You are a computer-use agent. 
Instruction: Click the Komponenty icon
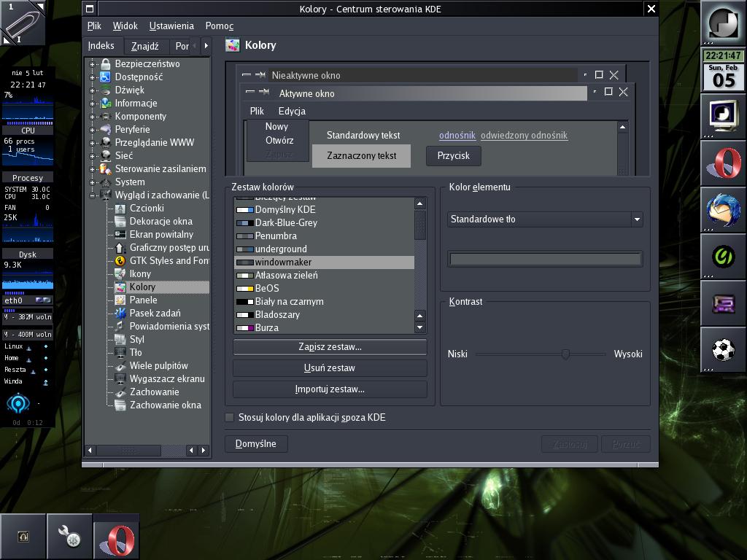click(x=106, y=116)
